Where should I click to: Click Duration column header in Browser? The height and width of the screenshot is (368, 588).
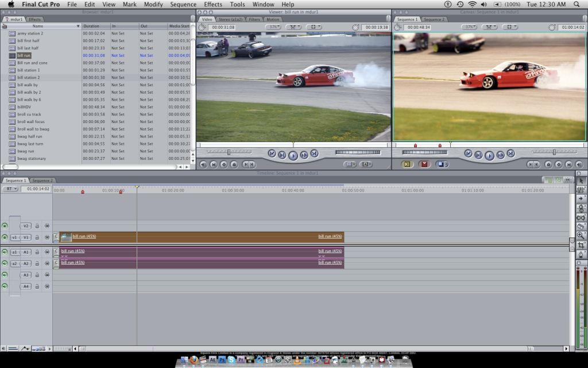pyautogui.click(x=96, y=26)
